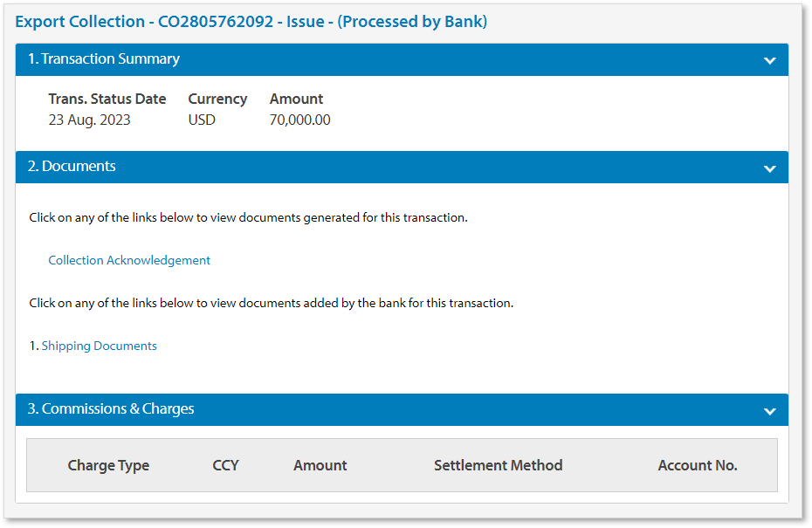Click the Amount column header
This screenshot has height=528, width=812.
point(320,465)
